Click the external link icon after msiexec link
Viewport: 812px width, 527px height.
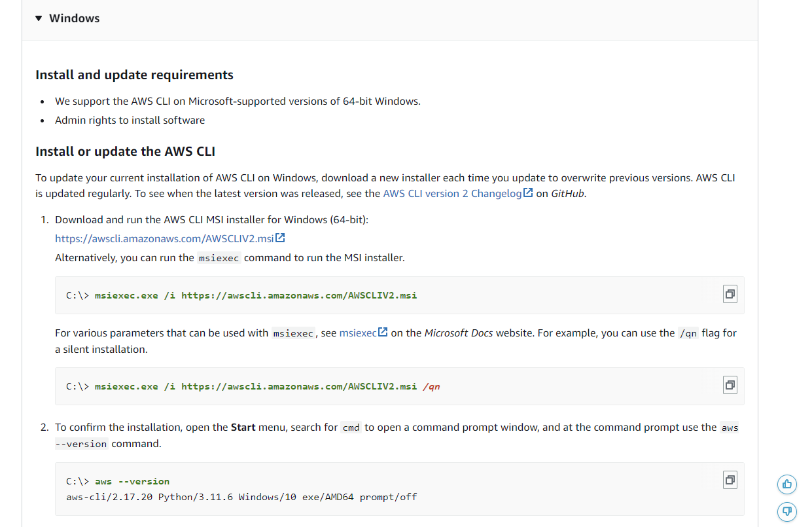coord(383,333)
